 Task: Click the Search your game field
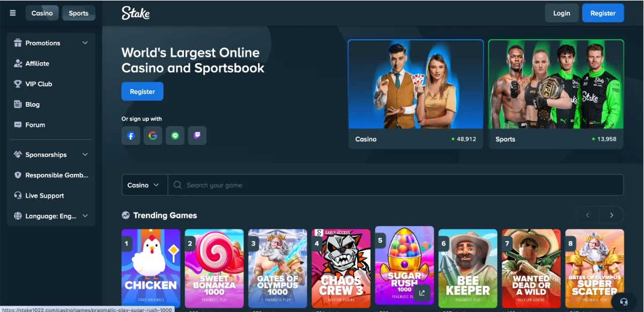(397, 185)
